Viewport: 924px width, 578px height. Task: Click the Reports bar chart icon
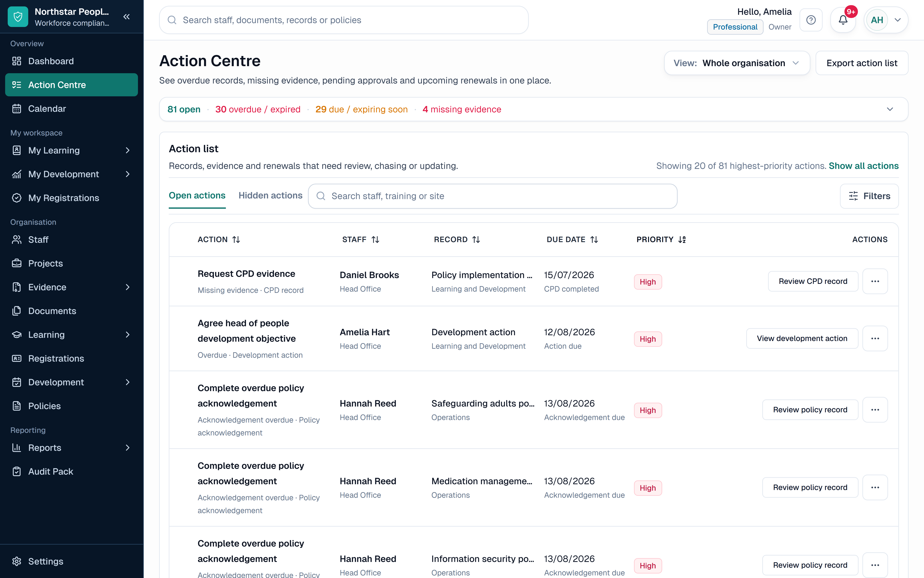[17, 448]
